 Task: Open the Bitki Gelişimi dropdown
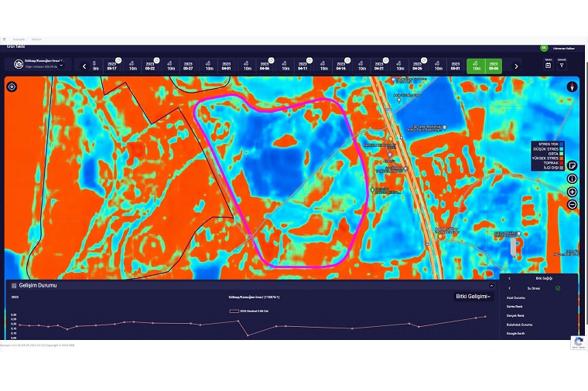pos(473,297)
